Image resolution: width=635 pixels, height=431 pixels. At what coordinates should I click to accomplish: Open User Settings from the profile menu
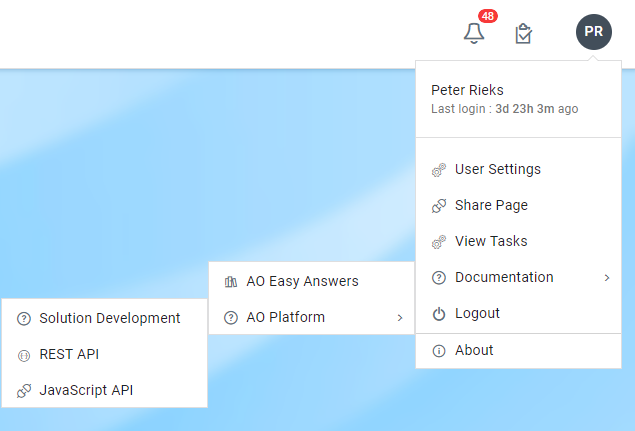(x=497, y=169)
